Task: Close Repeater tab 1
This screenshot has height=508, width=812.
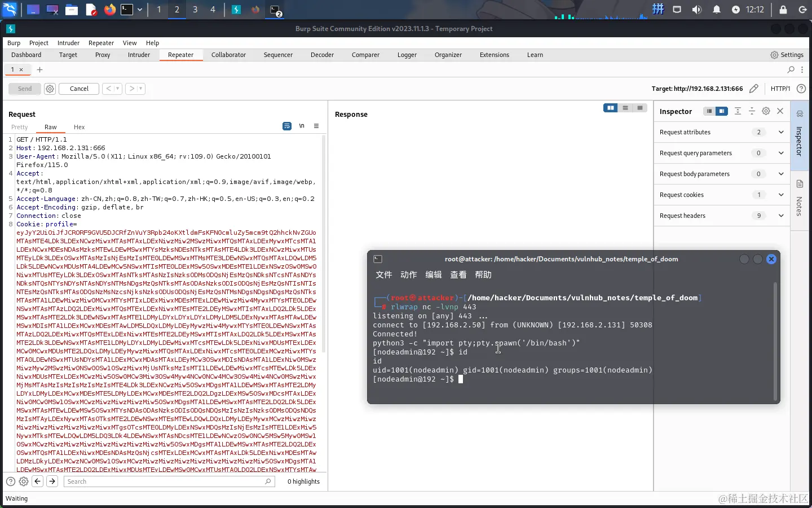Action: click(x=21, y=69)
